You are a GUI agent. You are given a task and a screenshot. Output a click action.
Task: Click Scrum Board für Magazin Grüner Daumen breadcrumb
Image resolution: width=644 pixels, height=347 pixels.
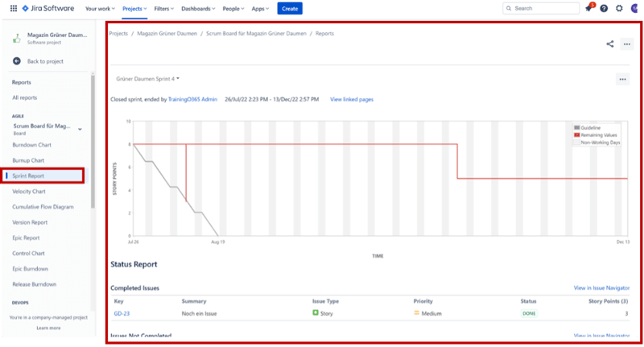click(x=256, y=34)
